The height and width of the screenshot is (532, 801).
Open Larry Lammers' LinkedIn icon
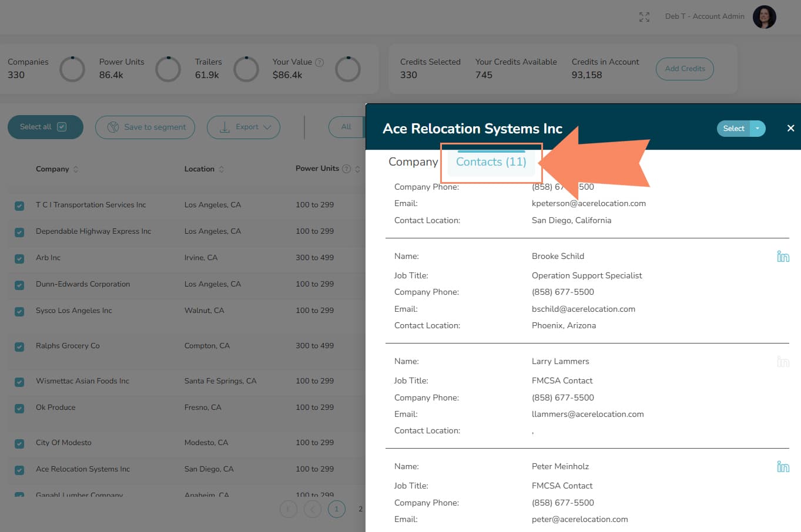click(x=783, y=362)
